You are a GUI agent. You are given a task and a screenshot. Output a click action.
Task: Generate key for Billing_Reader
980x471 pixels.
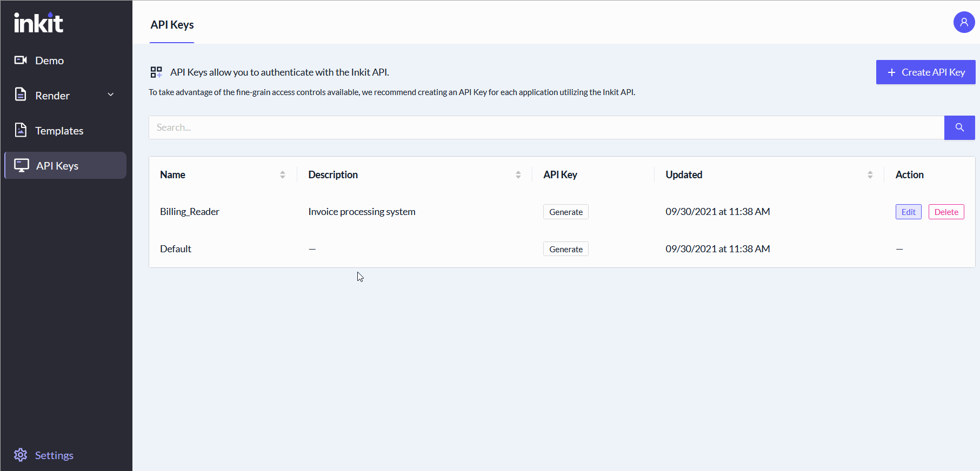566,212
